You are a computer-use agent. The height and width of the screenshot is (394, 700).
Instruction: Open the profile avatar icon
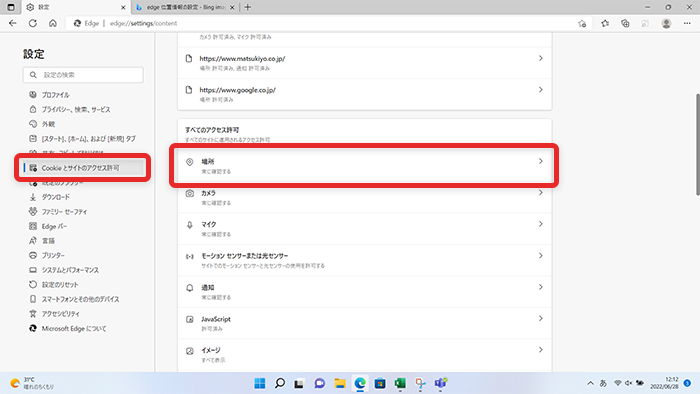(x=666, y=24)
